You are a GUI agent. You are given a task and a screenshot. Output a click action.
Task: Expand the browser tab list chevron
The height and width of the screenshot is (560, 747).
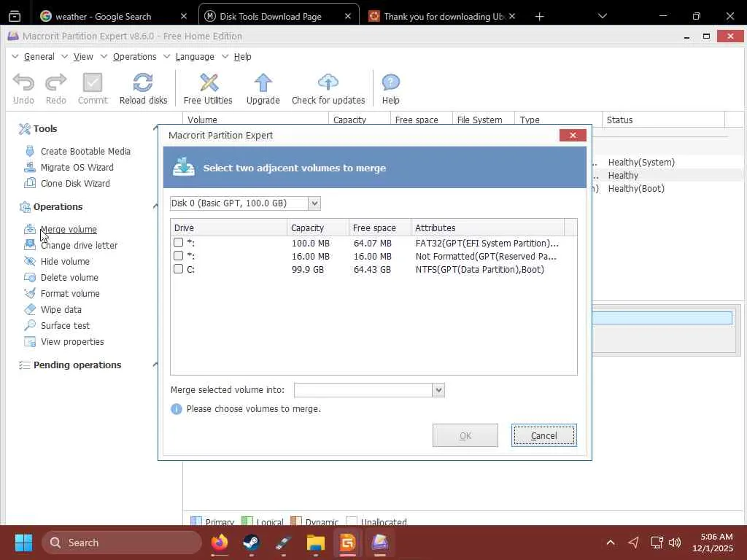[x=602, y=16]
